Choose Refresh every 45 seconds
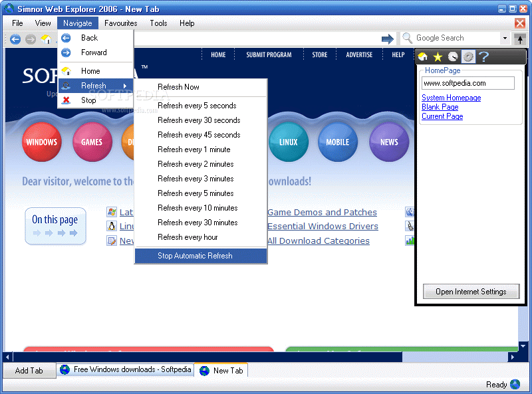 pyautogui.click(x=201, y=135)
